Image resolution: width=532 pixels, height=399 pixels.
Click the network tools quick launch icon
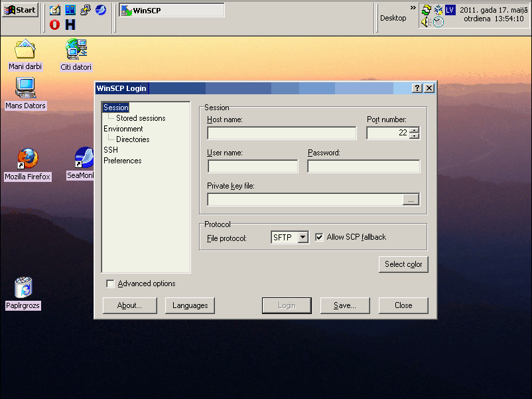86,10
